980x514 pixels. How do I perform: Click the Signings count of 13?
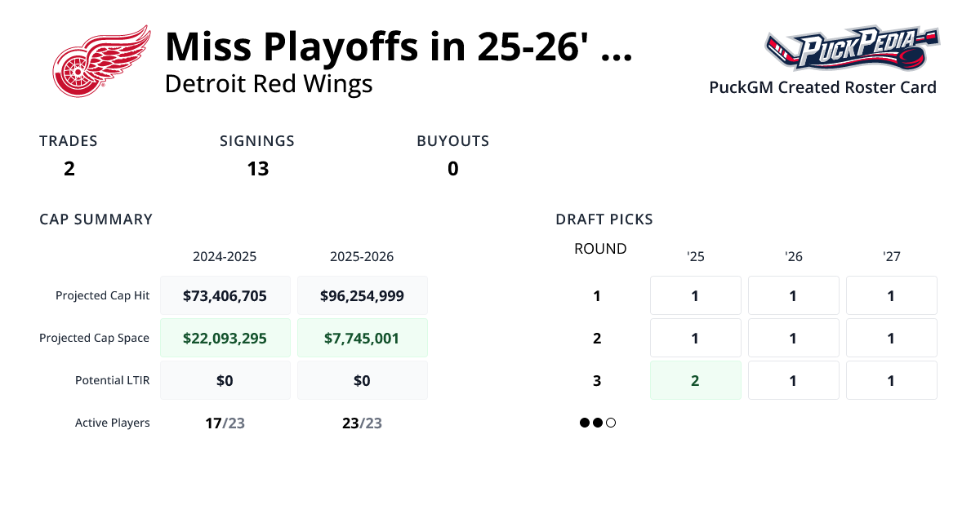pyautogui.click(x=257, y=169)
